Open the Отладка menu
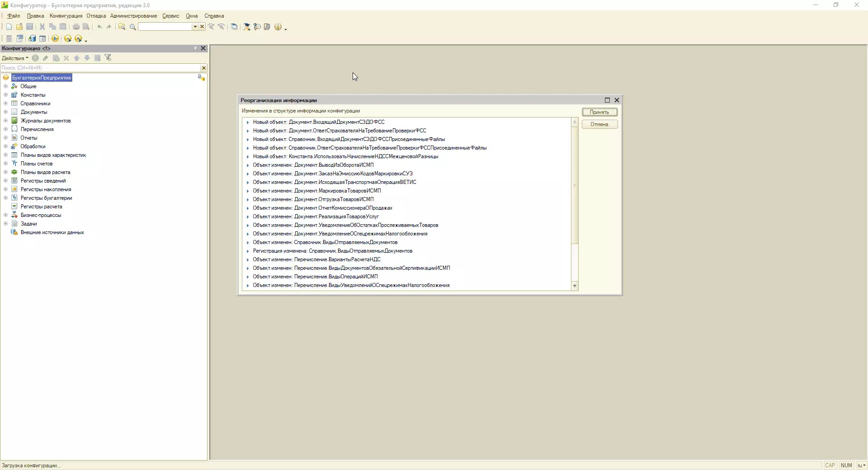This screenshot has width=868, height=470. pos(96,16)
